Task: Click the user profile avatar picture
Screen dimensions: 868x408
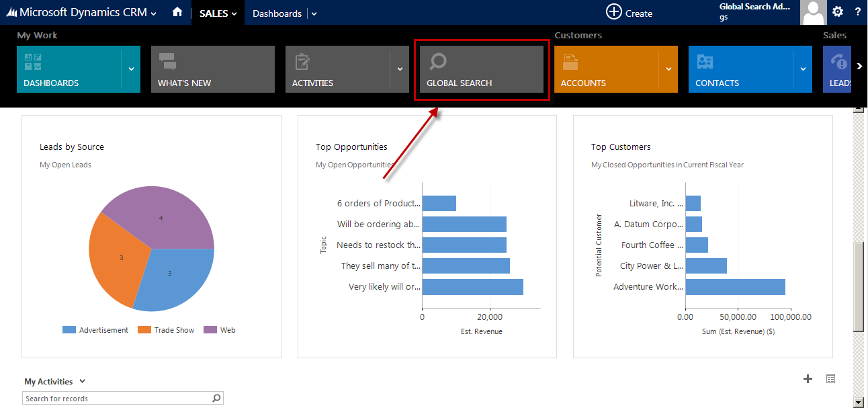Action: click(x=814, y=12)
